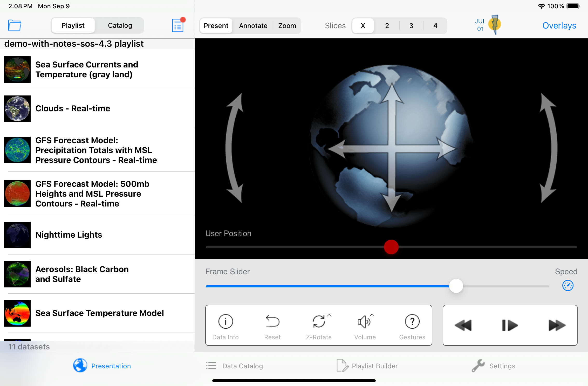Set Slices to 3
Screen dimensions: 588x386
tap(411, 26)
